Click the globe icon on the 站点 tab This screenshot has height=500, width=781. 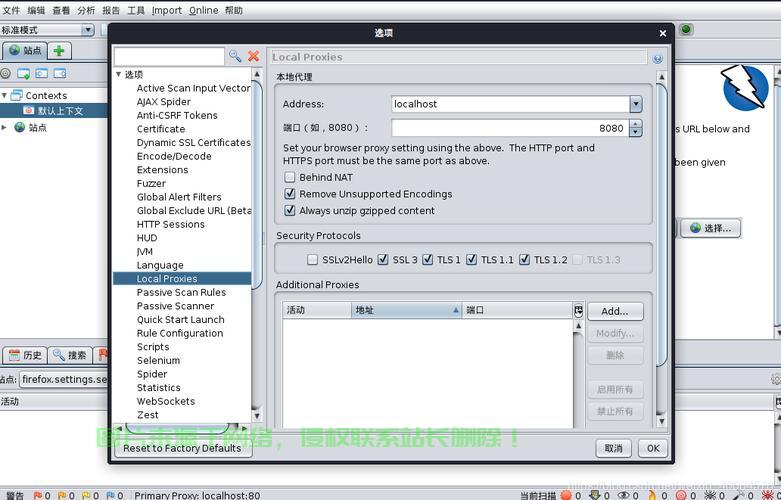(x=15, y=50)
